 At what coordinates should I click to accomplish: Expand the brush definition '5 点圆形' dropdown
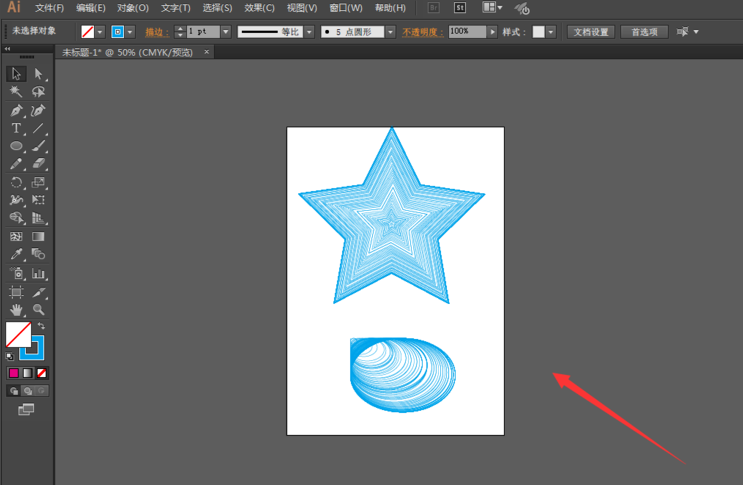pyautogui.click(x=390, y=32)
